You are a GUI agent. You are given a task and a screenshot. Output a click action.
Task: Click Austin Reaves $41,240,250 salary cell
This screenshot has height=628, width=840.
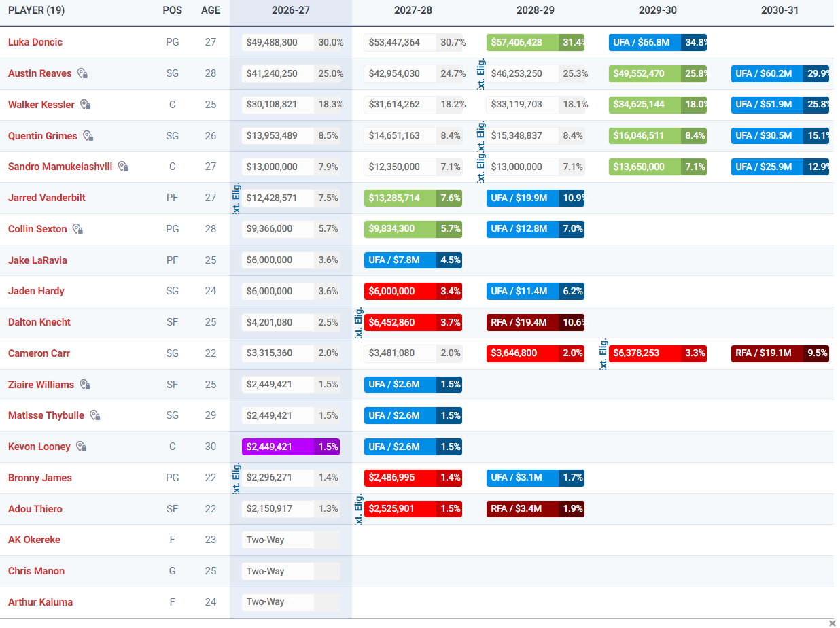pos(291,73)
